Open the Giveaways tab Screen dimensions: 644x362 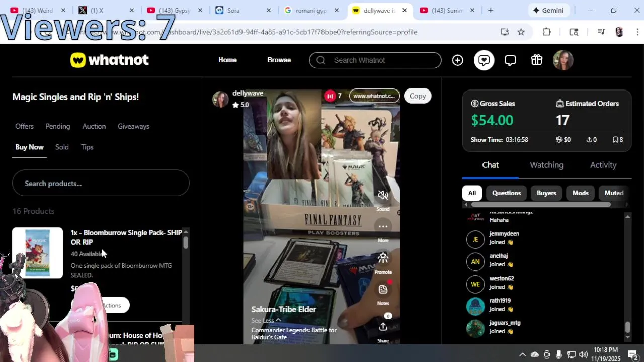133,126
